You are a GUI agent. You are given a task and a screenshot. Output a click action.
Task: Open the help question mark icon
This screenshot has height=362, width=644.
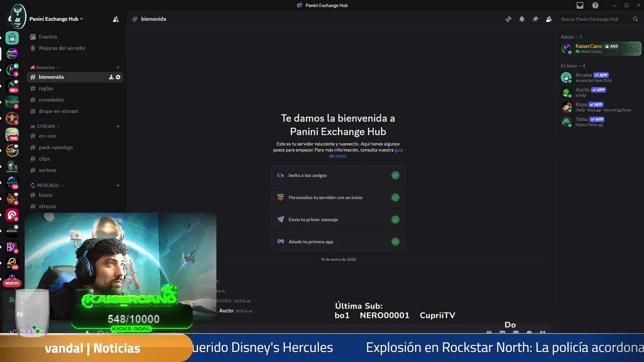[x=595, y=6]
